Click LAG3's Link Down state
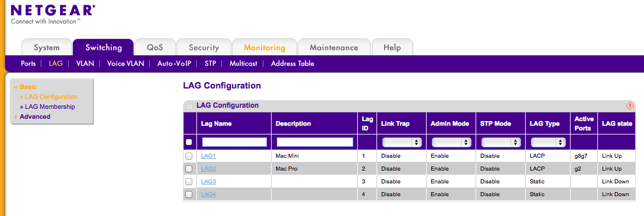 (x=615, y=182)
